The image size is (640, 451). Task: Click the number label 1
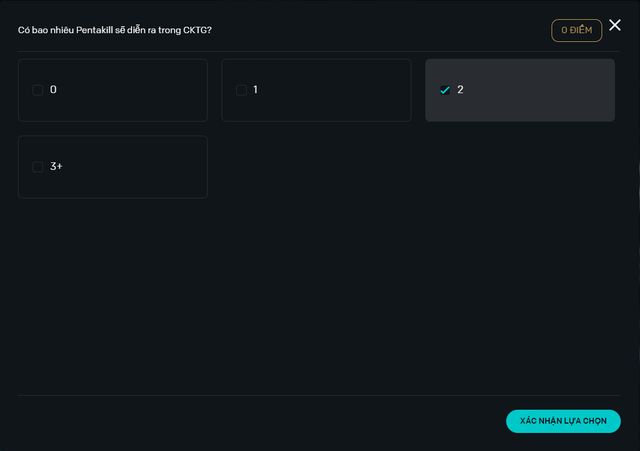256,90
